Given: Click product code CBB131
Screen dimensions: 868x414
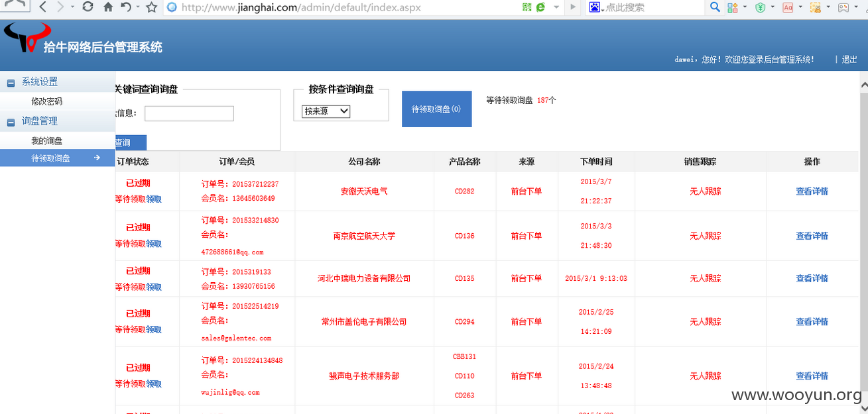Looking at the screenshot, I should (x=464, y=356).
